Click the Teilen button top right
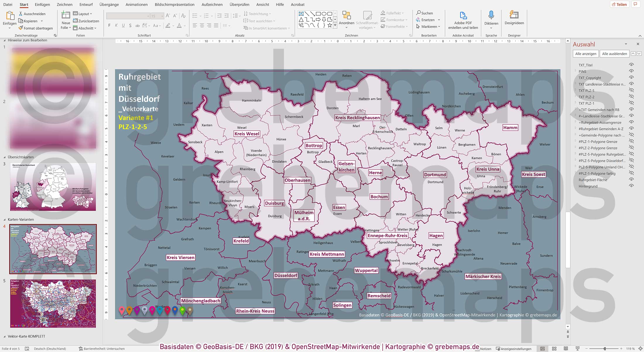The width and height of the screenshot is (644, 352). tap(620, 4)
